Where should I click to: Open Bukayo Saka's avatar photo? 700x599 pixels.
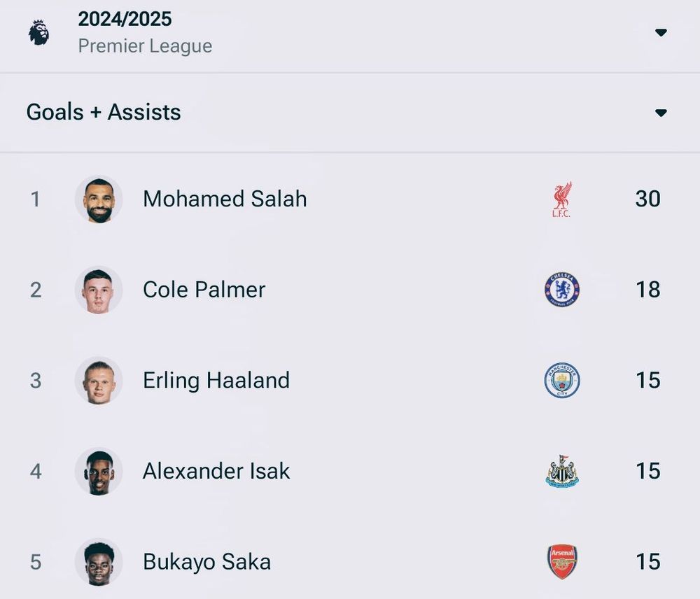(99, 562)
